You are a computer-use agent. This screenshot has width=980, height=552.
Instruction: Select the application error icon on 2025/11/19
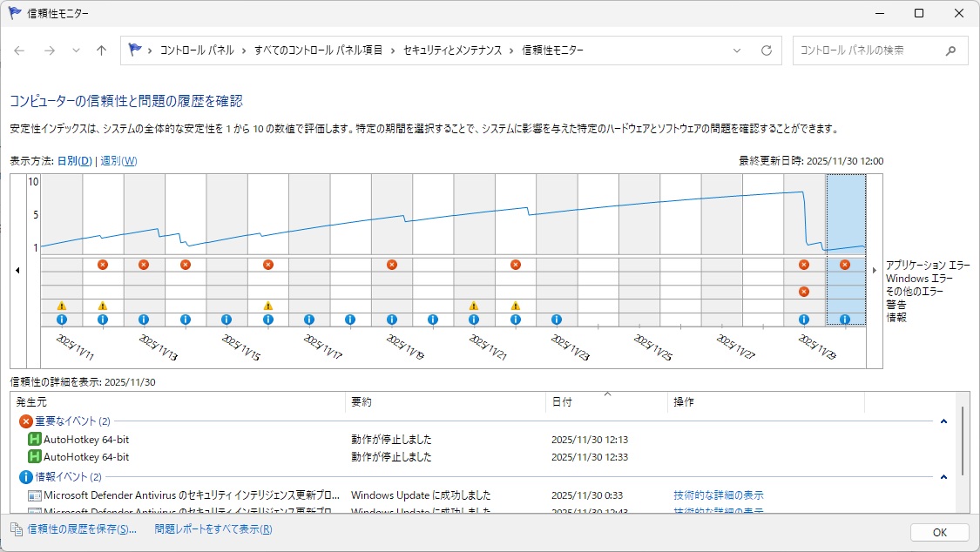pyautogui.click(x=392, y=265)
